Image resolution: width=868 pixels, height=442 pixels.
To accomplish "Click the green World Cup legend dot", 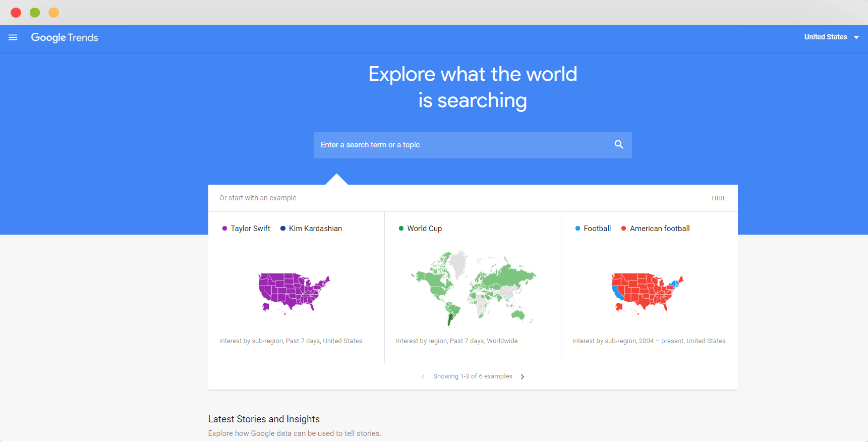I will pos(401,229).
